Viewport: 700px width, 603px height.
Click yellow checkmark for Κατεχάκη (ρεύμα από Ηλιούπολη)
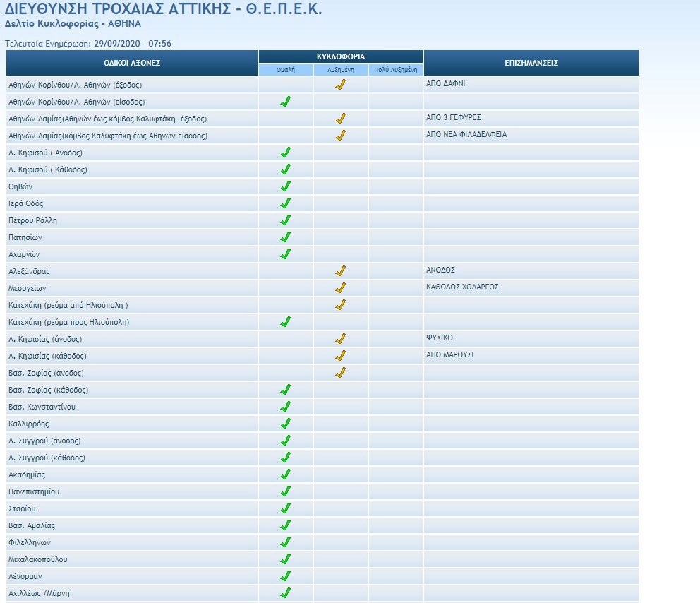click(x=341, y=305)
